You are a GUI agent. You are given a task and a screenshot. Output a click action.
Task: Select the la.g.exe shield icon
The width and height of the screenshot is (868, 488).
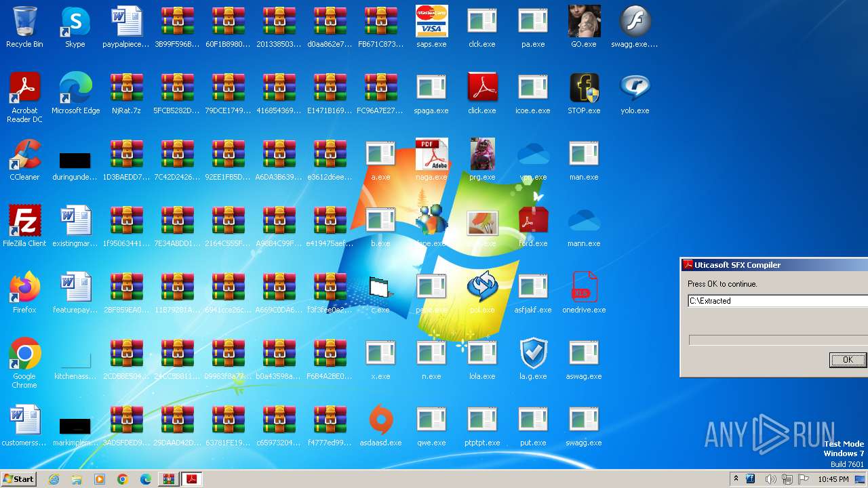point(533,353)
